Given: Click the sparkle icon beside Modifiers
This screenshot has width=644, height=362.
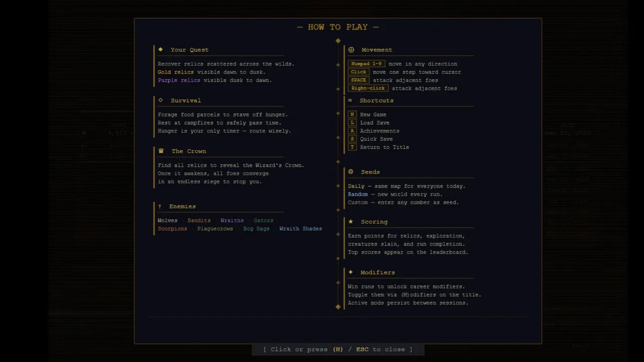Looking at the screenshot, I should [351, 272].
